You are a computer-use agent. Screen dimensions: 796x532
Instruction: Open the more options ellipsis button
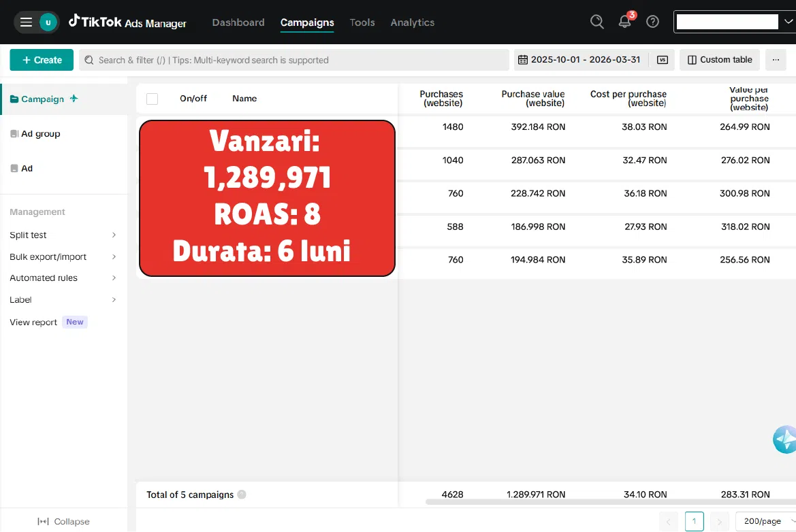776,60
